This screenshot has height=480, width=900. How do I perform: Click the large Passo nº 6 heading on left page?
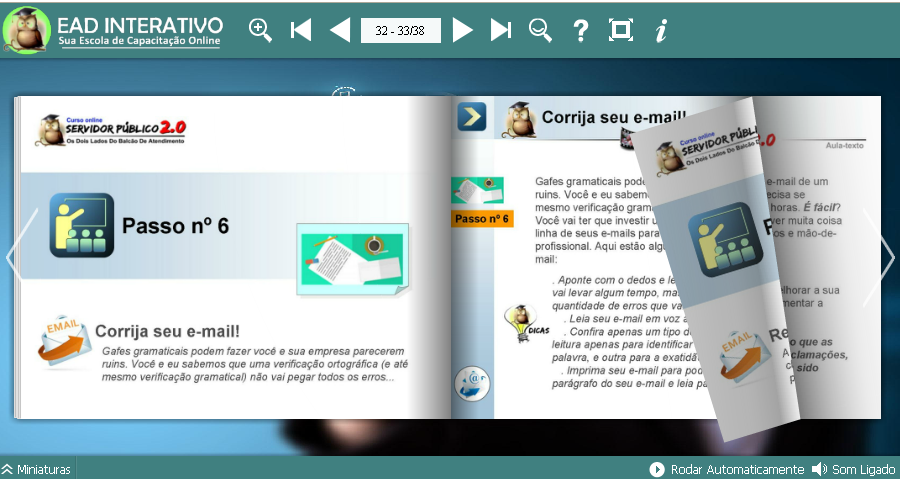(x=175, y=226)
